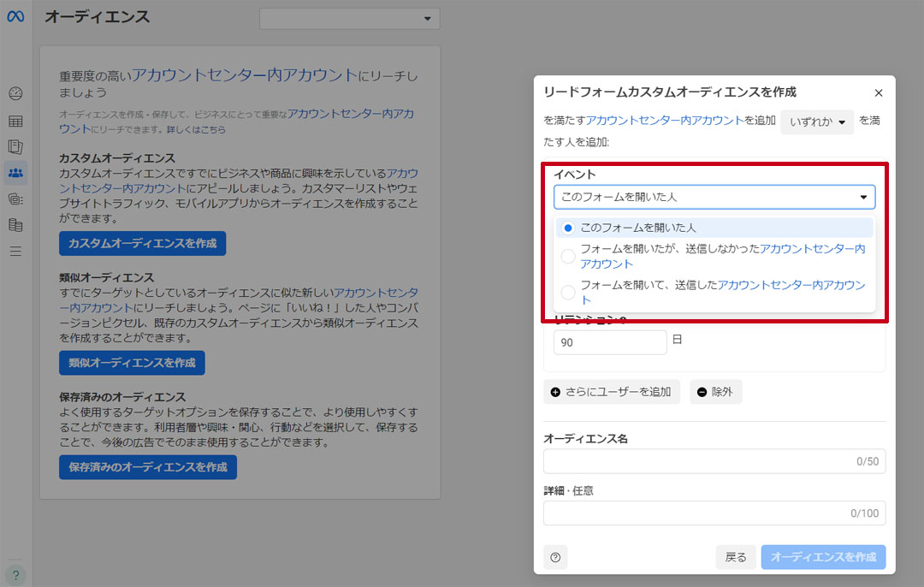Click the Meta logo icon
Viewport: 924px width, 587px height.
[x=15, y=17]
